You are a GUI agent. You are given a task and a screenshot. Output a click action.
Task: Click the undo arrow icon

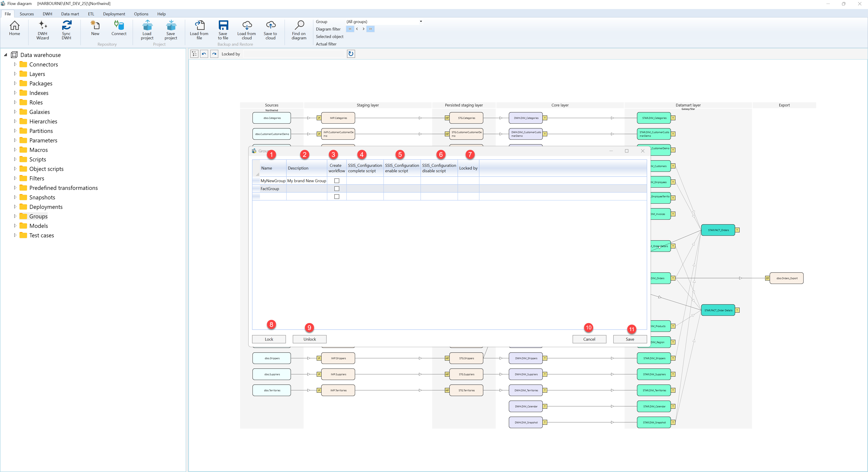point(204,54)
